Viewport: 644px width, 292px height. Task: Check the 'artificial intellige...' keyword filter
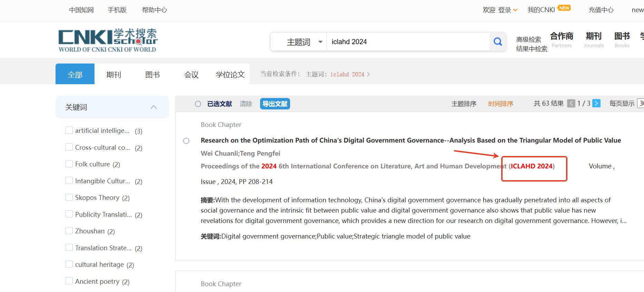69,130
